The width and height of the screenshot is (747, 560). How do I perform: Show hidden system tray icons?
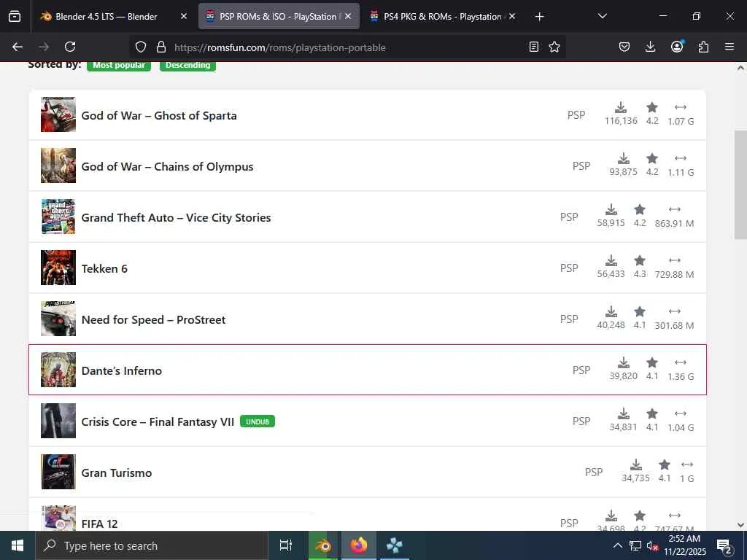[617, 545]
